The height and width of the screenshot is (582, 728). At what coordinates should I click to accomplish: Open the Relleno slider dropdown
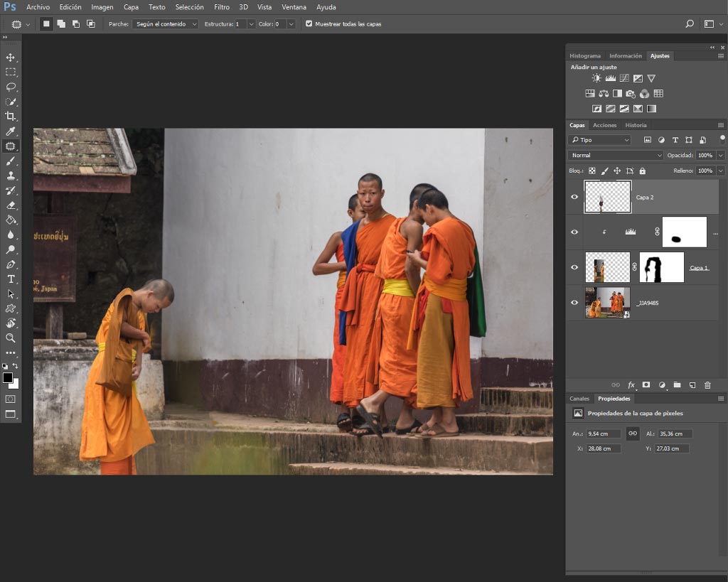click(x=721, y=171)
